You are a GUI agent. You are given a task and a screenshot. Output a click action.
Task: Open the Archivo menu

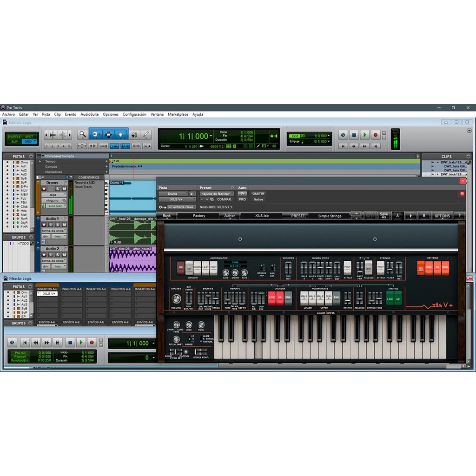(x=8, y=114)
